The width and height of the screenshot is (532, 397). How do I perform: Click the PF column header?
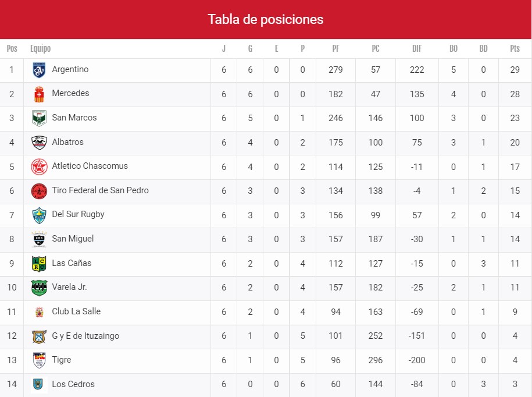tap(335, 49)
